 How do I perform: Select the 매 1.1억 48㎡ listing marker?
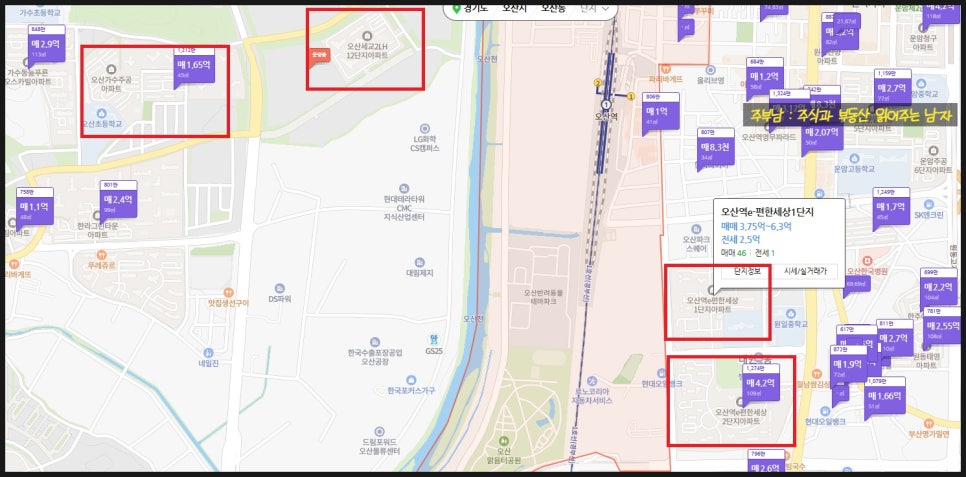(x=34, y=207)
